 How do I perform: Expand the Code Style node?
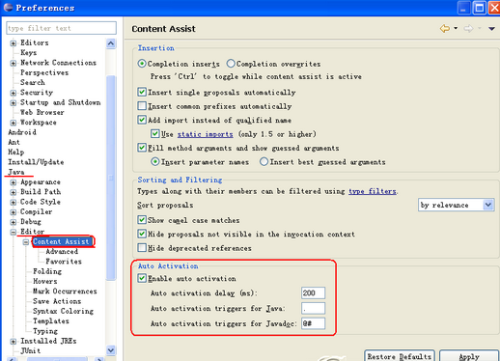click(x=13, y=202)
